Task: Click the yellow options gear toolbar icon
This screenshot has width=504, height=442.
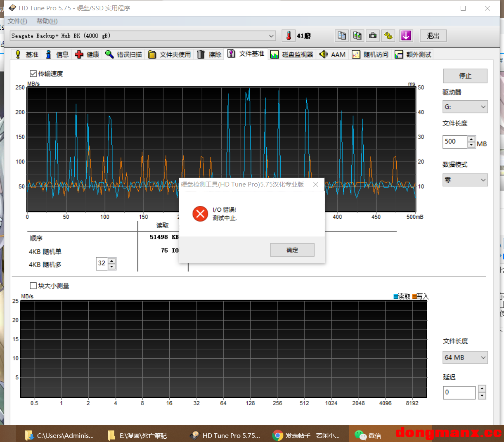Action: (388, 36)
